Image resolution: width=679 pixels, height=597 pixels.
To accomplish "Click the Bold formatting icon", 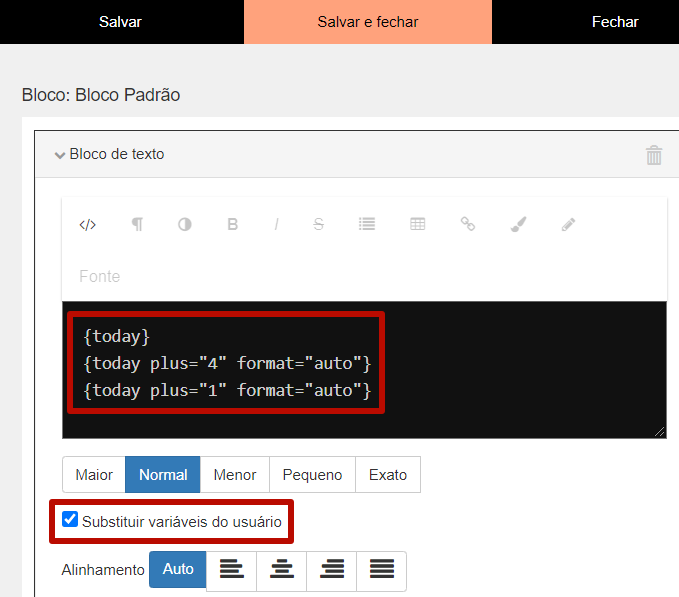I will pos(233,224).
